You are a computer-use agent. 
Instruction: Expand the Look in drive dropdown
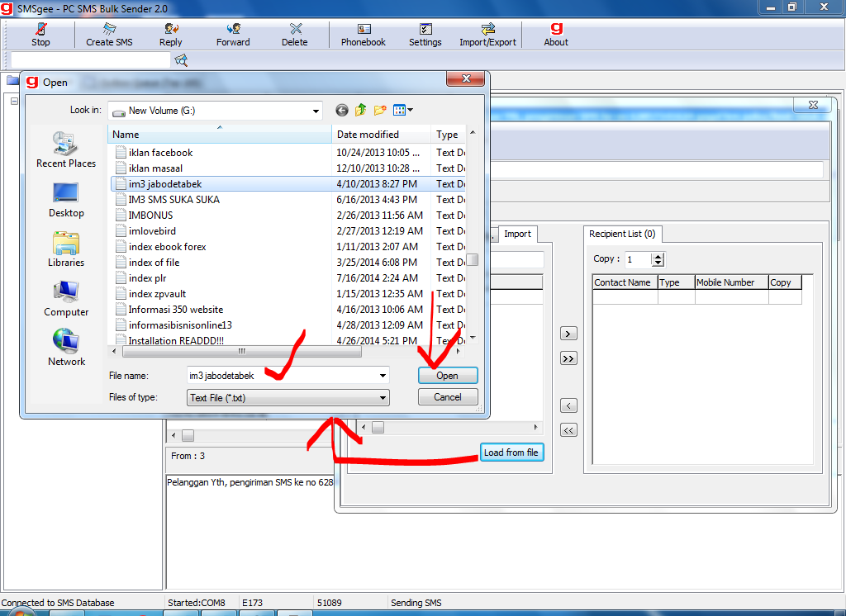[x=316, y=111]
